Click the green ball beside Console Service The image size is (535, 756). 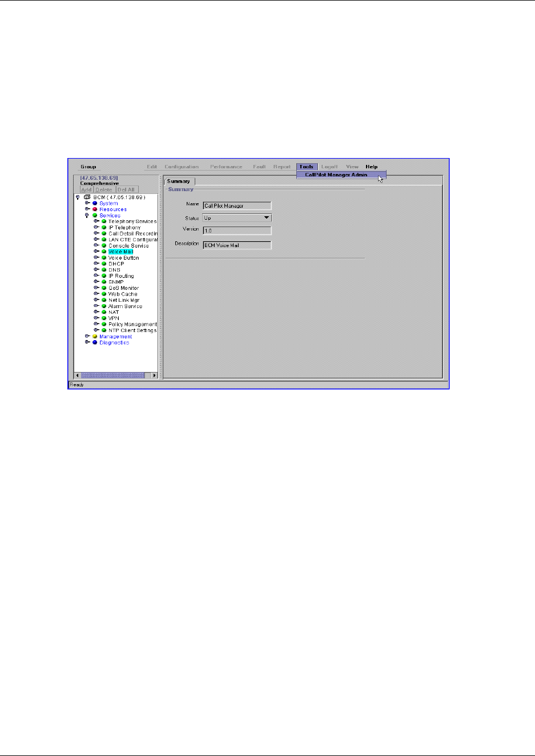tap(104, 246)
